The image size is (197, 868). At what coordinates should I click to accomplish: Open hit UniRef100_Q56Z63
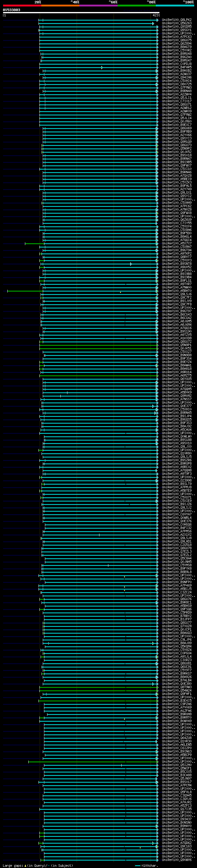click(x=177, y=23)
